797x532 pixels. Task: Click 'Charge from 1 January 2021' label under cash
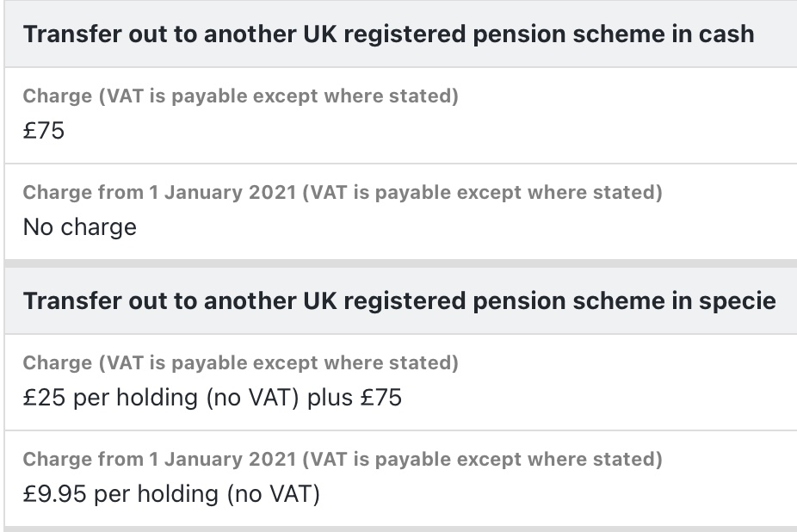(343, 193)
